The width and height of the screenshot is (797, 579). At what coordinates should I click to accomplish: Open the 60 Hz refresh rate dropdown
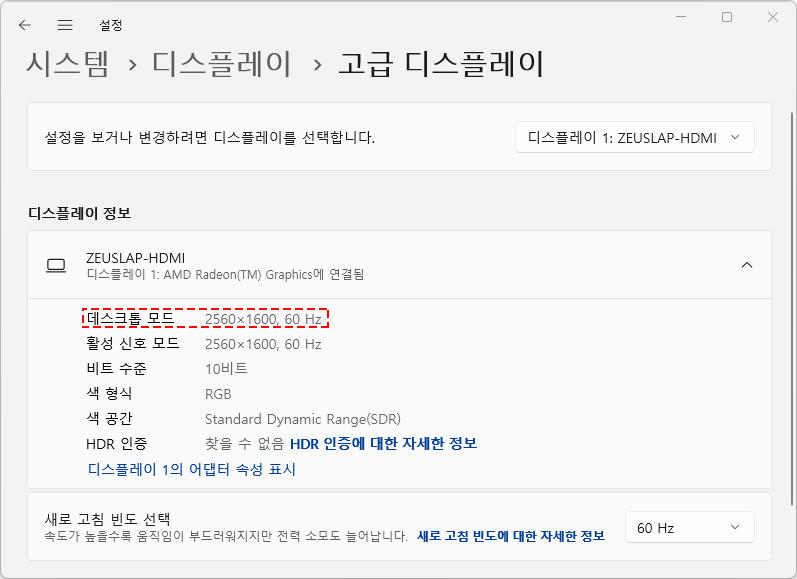pos(689,527)
